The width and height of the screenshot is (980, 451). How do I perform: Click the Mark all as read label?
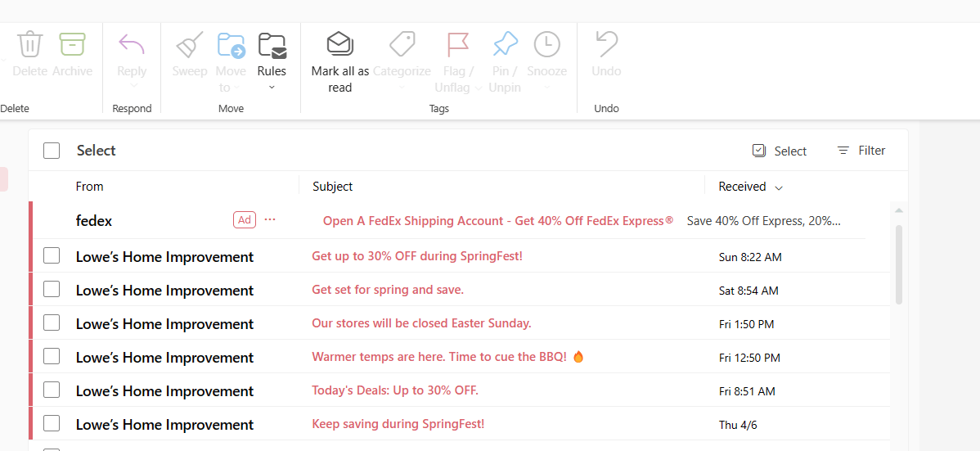point(340,79)
